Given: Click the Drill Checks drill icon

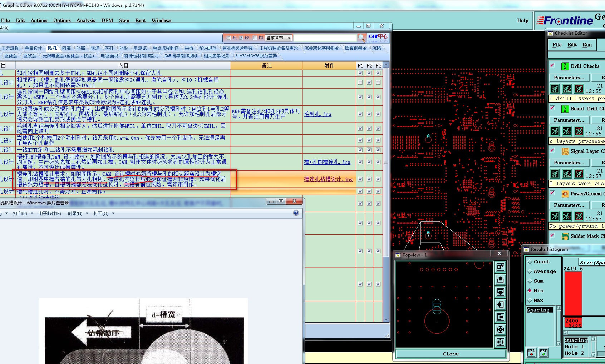Looking at the screenshot, I should point(565,66).
